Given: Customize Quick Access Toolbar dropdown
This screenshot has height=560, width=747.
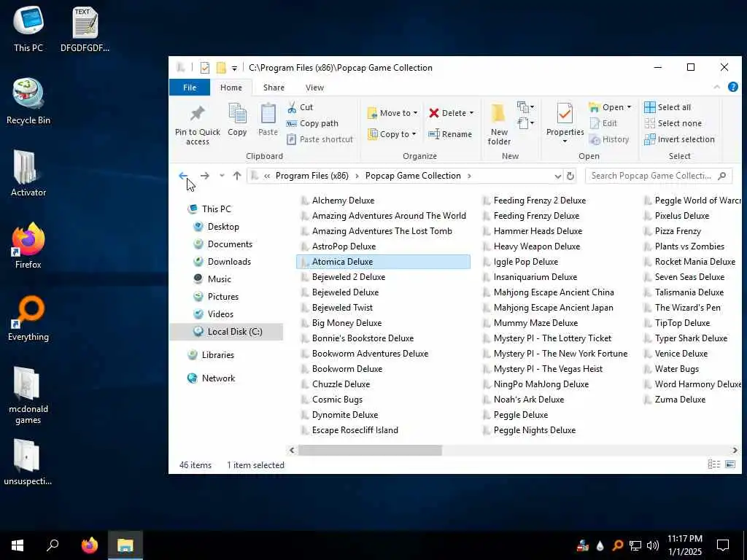Looking at the screenshot, I should 234,68.
